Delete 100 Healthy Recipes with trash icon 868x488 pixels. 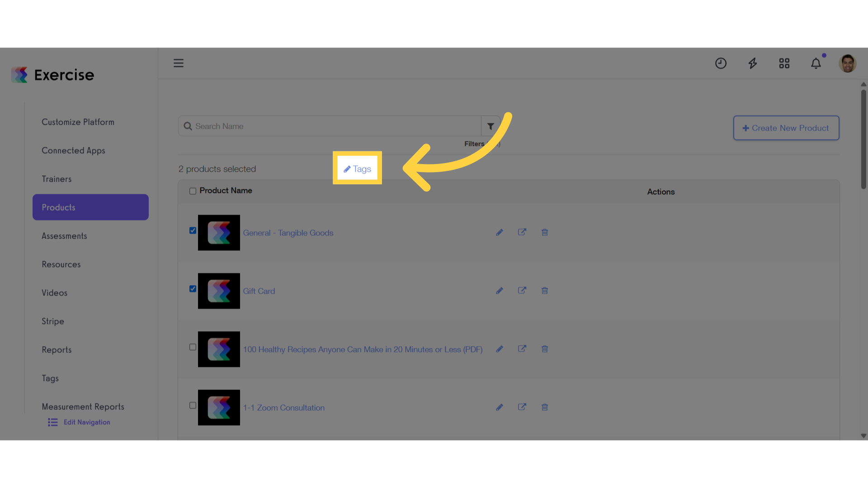coord(545,349)
